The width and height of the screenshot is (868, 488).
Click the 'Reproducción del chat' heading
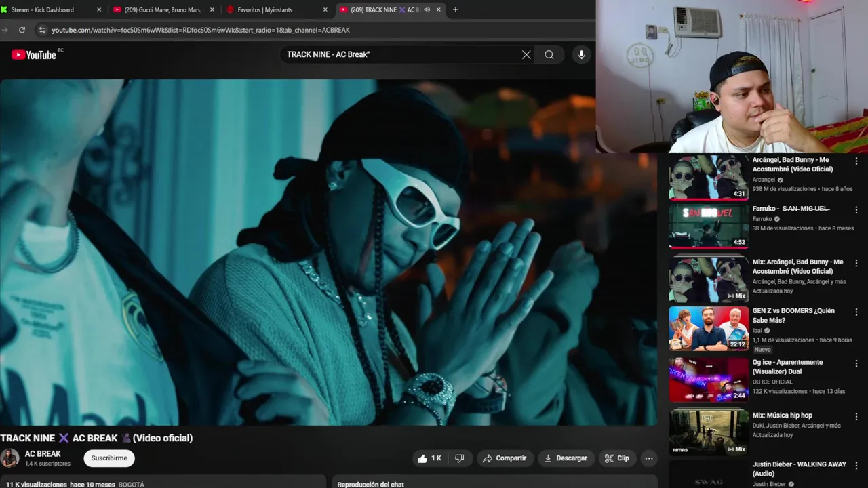tap(370, 484)
